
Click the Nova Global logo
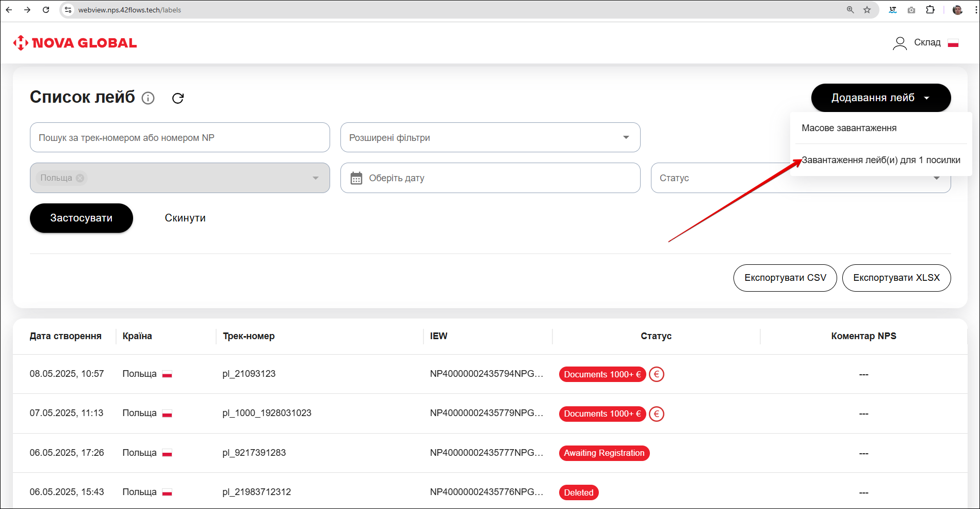point(75,43)
